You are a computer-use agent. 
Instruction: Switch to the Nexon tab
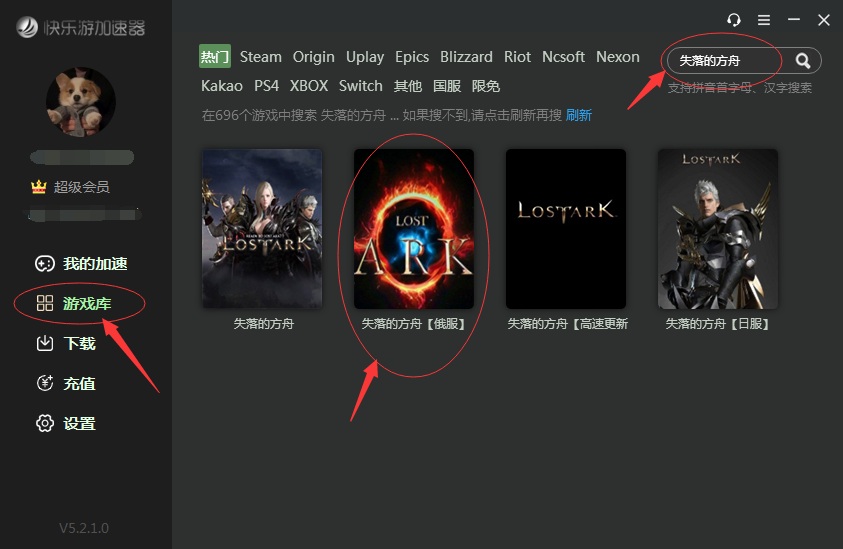point(618,56)
